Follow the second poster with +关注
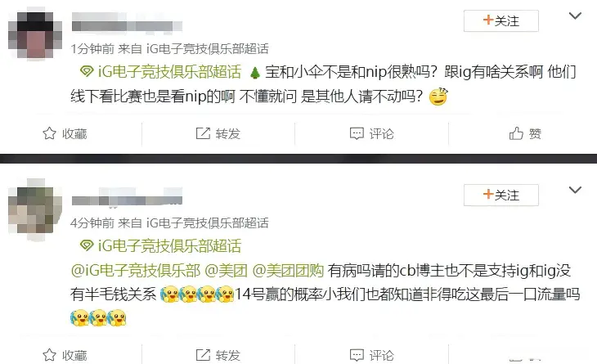This screenshot has height=364, width=597. coord(501,195)
